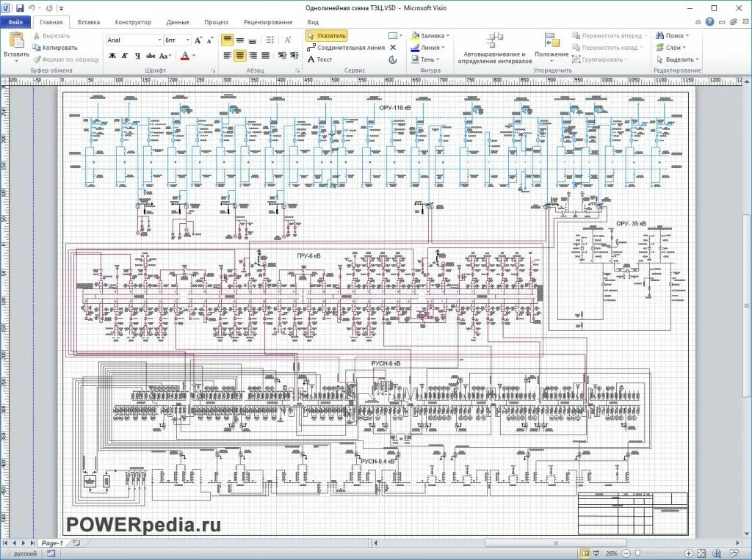Apply the red font color A swatch
752x560 pixels.
(184, 56)
